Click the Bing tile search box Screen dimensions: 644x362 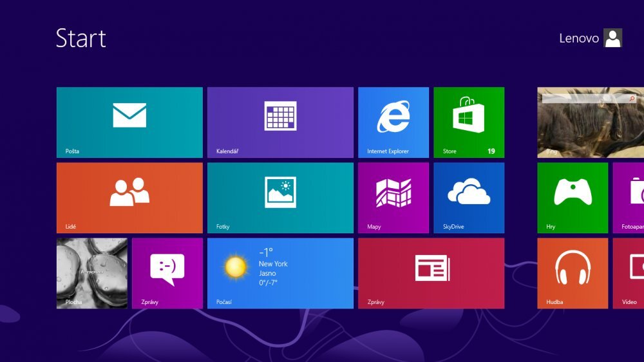589,99
